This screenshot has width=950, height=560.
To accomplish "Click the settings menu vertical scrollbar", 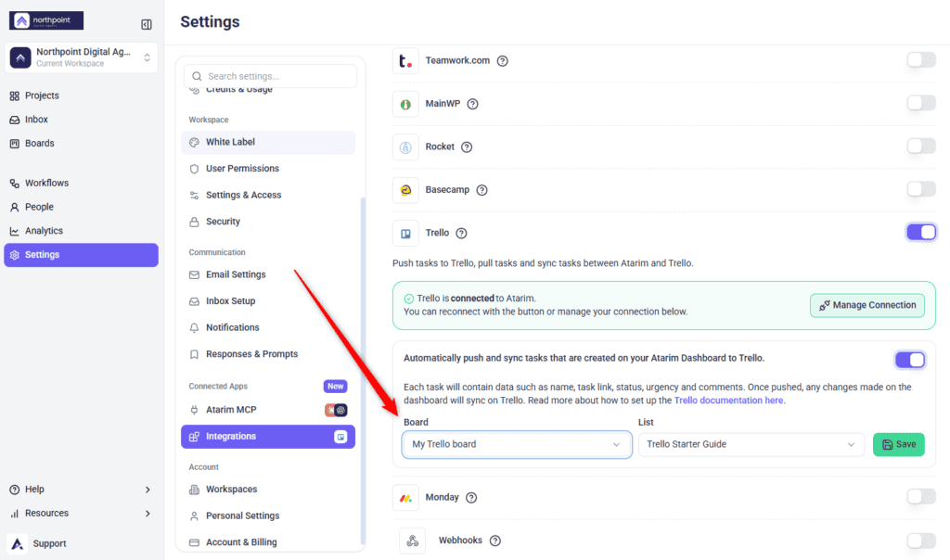I will tap(363, 371).
